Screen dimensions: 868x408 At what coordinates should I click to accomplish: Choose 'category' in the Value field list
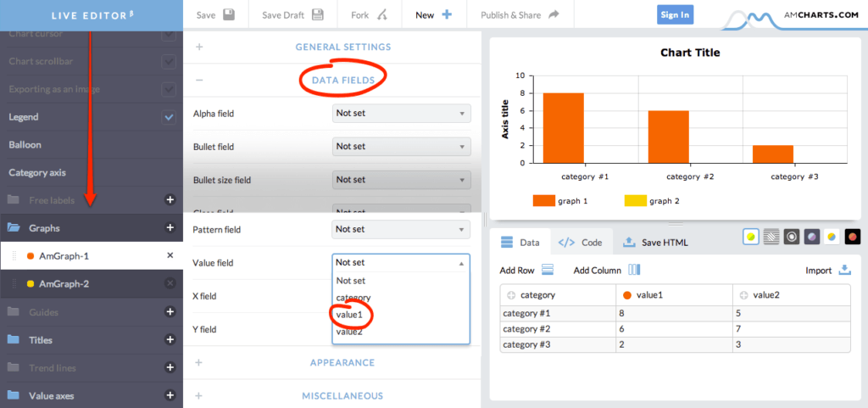point(401,297)
